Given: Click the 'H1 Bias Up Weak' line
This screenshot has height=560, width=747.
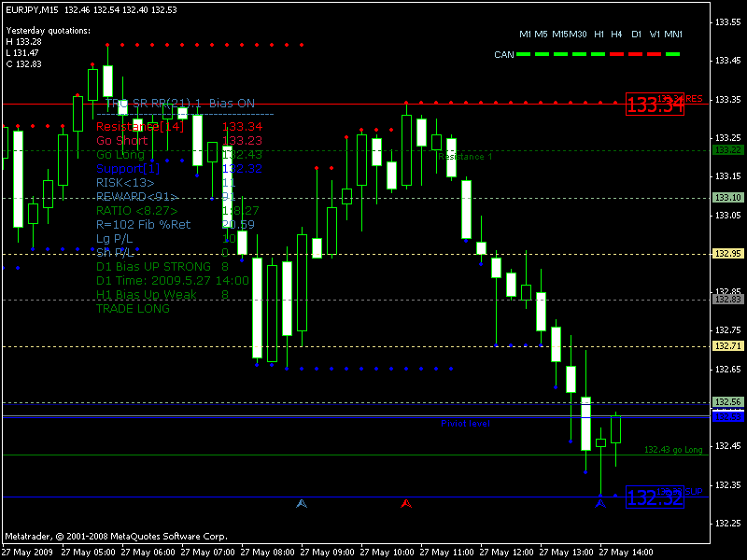Looking at the screenshot, I should (x=147, y=295).
